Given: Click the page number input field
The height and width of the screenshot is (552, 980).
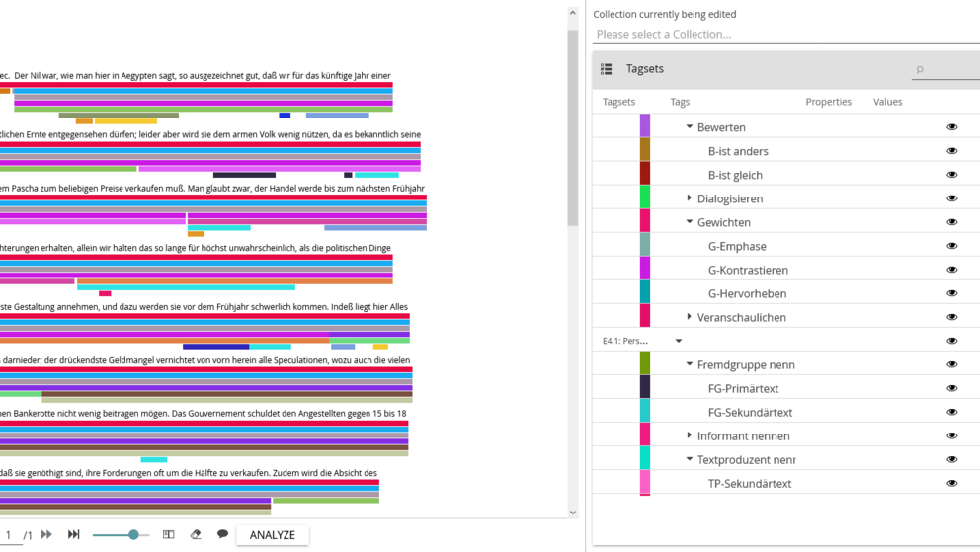Looking at the screenshot, I should click(x=9, y=535).
